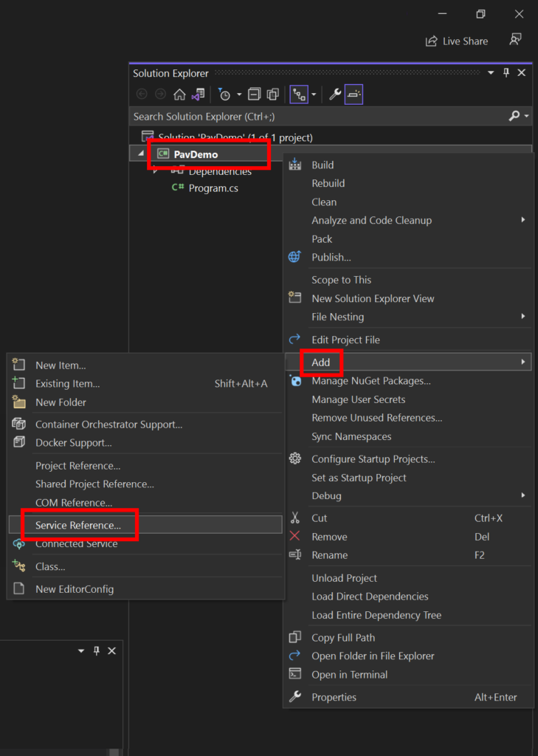Open Solution Explorer window options dropdown
538x756 pixels.
click(491, 73)
